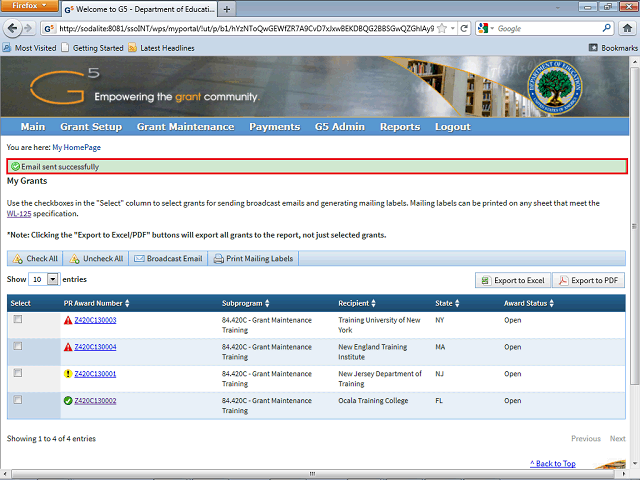
Task: Click the URL address bar field
Action: coord(247,29)
